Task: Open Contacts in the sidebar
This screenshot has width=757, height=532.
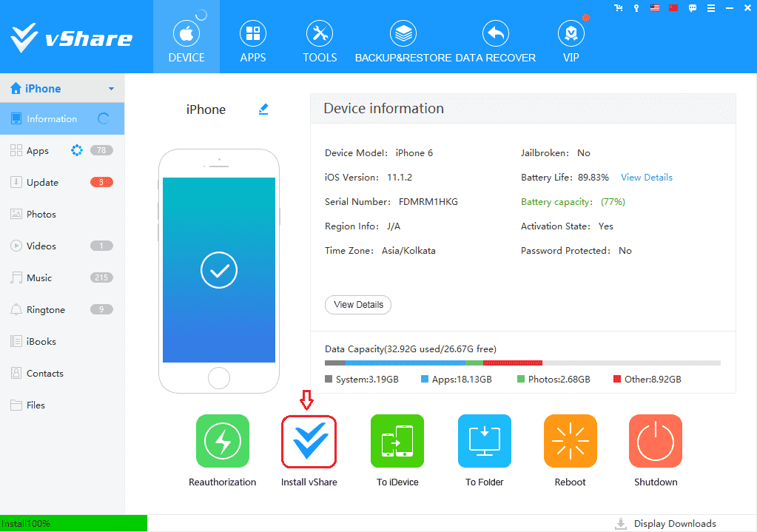Action: coord(62,374)
